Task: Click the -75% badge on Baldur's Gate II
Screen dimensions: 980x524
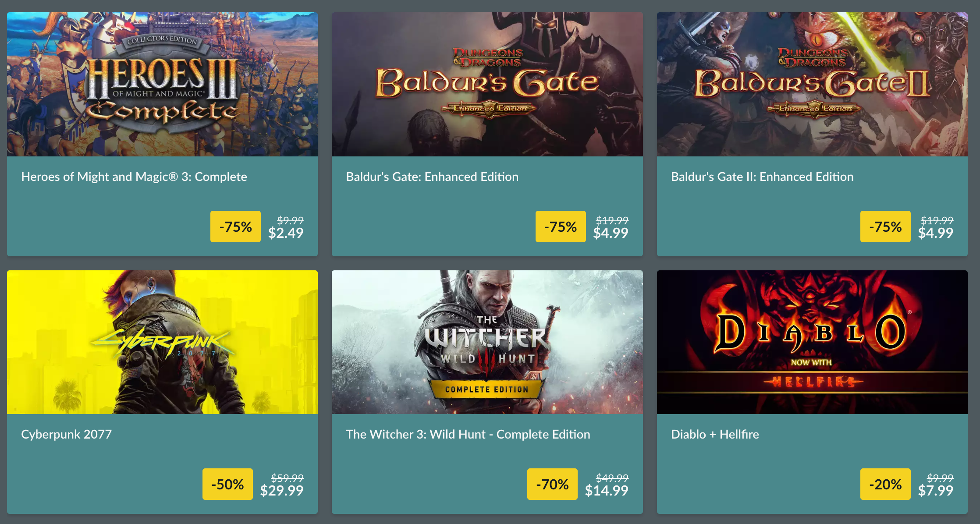Action: [x=885, y=227]
